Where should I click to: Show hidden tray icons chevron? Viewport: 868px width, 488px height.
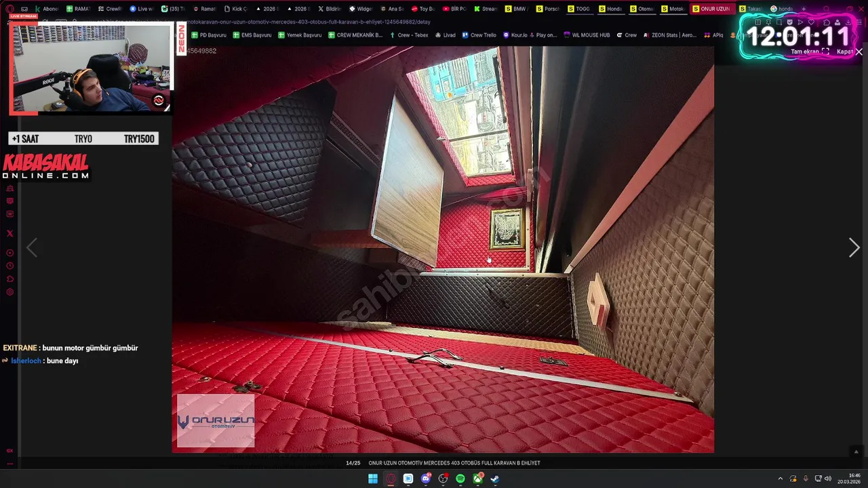(x=780, y=479)
